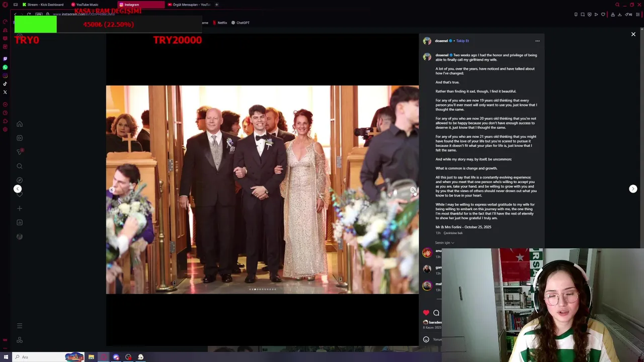Add page to bookmarks heart icon
Image resolution: width=644 pixels, height=362 pixels.
[603, 15]
